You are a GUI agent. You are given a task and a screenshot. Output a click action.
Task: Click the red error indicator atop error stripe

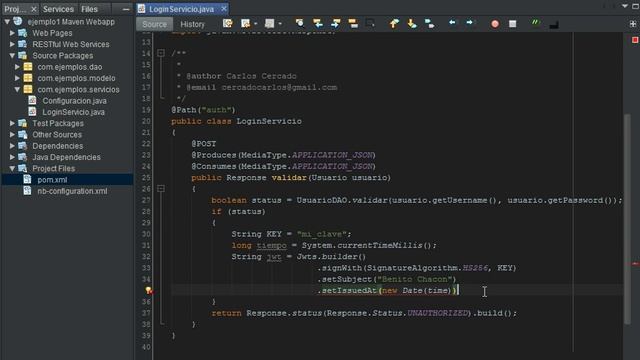(635, 40)
